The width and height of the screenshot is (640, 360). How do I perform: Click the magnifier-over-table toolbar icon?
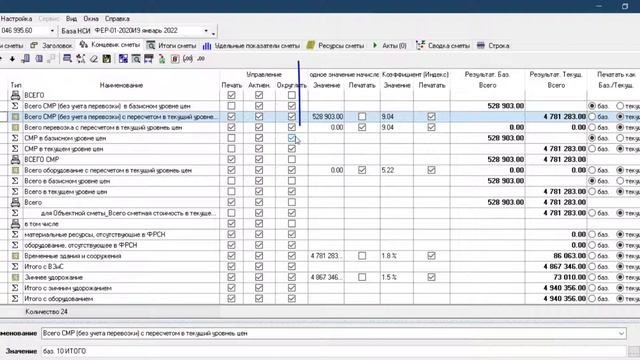tap(136, 59)
